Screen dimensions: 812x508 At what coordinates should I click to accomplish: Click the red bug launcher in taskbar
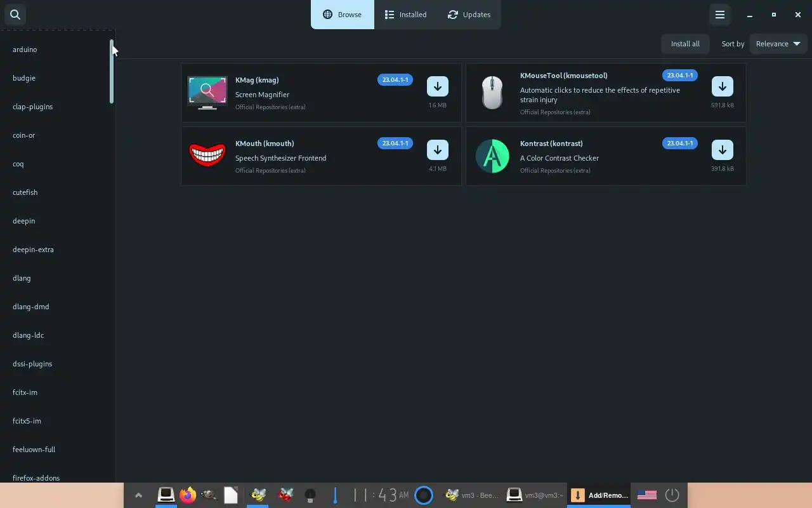(x=286, y=495)
